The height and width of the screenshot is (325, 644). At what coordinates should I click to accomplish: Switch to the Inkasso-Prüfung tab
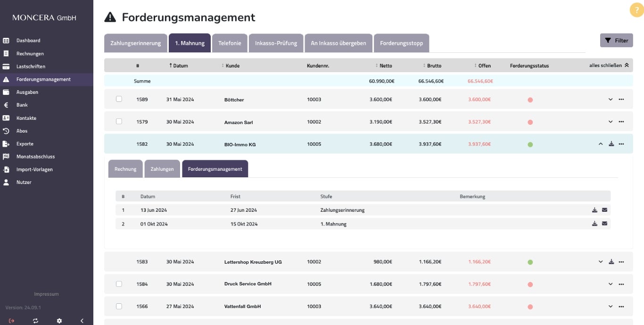click(276, 43)
